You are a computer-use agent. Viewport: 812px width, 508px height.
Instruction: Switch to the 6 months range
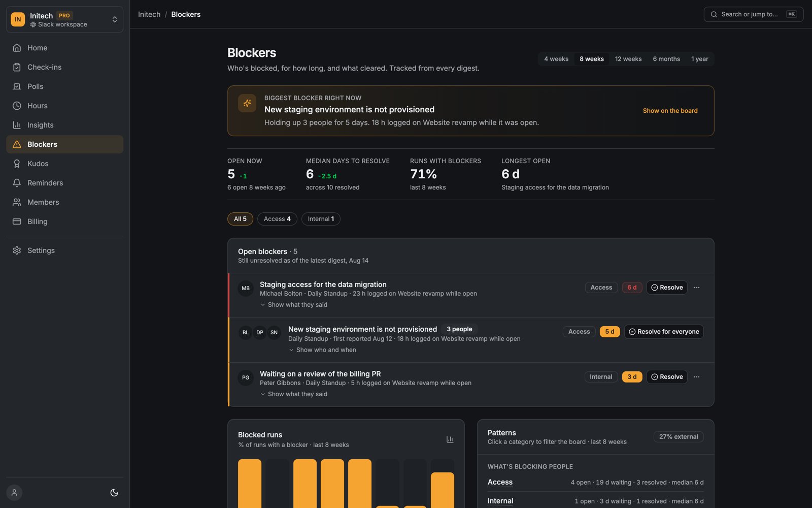pyautogui.click(x=666, y=59)
